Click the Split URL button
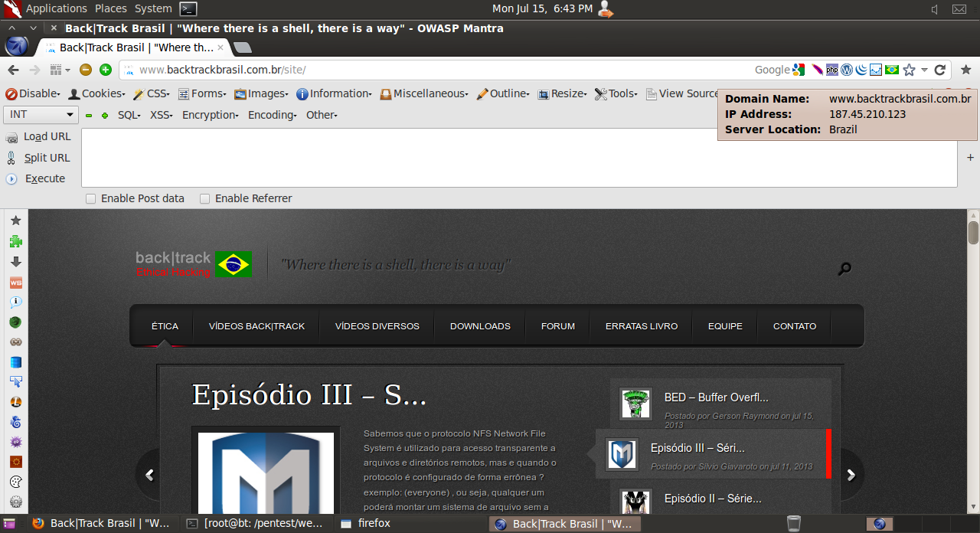Viewport: 980px width, 533px height. [x=38, y=158]
